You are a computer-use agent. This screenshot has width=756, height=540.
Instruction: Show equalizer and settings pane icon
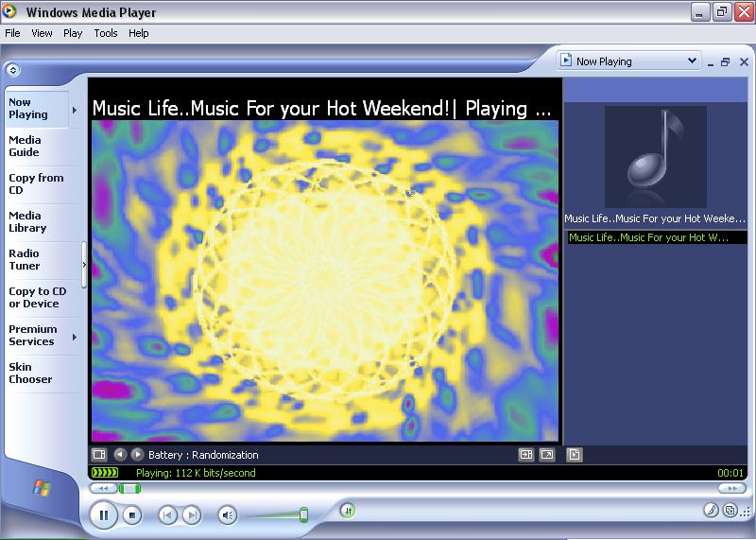(x=526, y=455)
